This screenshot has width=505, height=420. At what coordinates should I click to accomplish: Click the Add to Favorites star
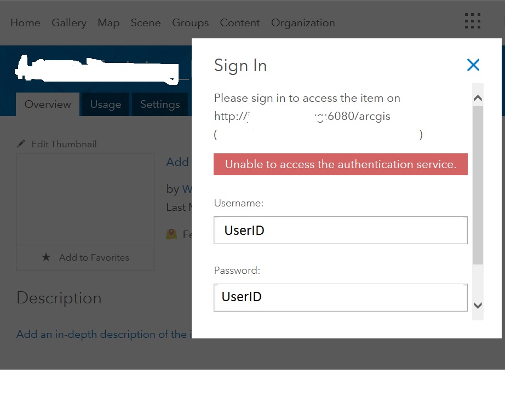pos(47,257)
